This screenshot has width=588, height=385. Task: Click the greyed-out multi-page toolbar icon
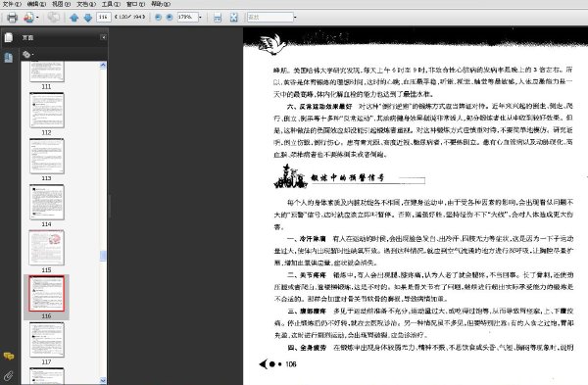pos(53,18)
